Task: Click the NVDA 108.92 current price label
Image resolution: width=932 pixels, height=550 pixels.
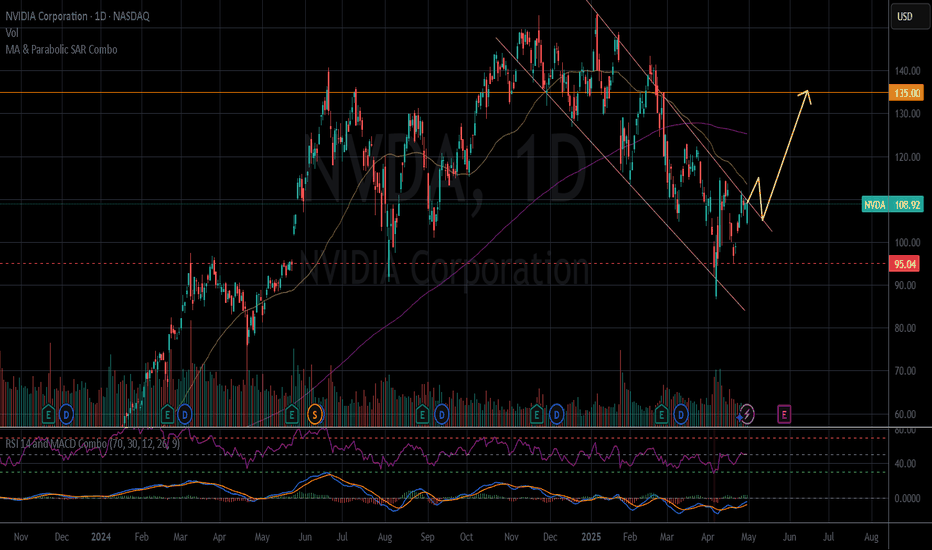Action: click(893, 205)
